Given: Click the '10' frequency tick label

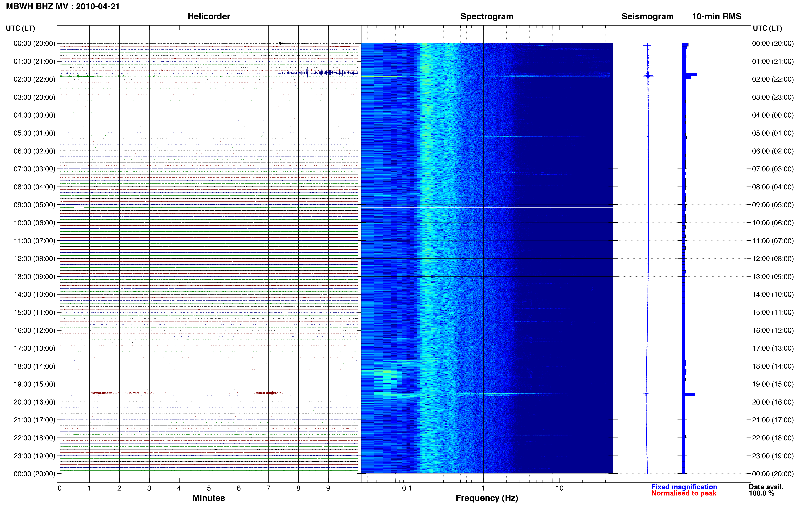Looking at the screenshot, I should point(559,488).
